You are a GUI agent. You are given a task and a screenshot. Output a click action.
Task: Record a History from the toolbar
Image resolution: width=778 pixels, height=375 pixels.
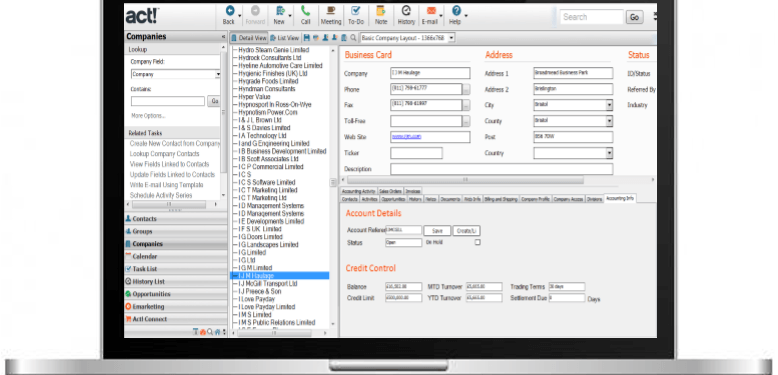coord(406,11)
